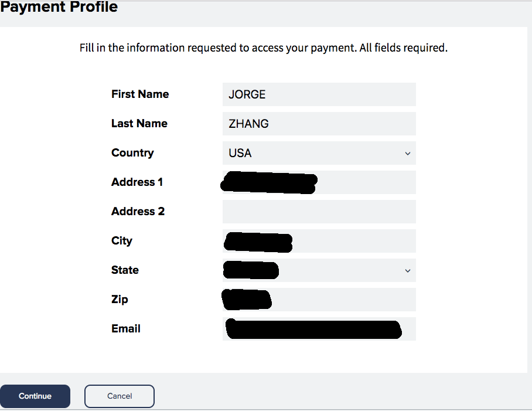Cancel the payment profile form
Screen dimensions: 532x411
(120, 396)
